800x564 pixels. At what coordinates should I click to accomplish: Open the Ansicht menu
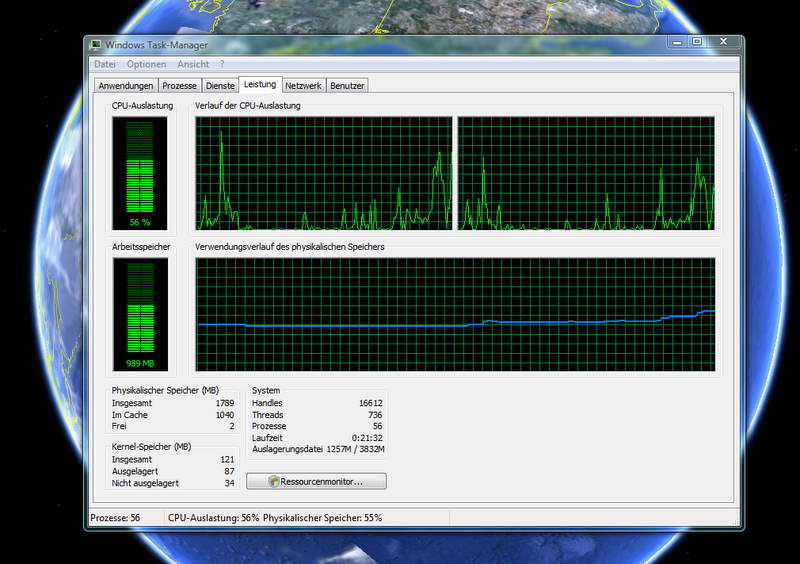[193, 64]
